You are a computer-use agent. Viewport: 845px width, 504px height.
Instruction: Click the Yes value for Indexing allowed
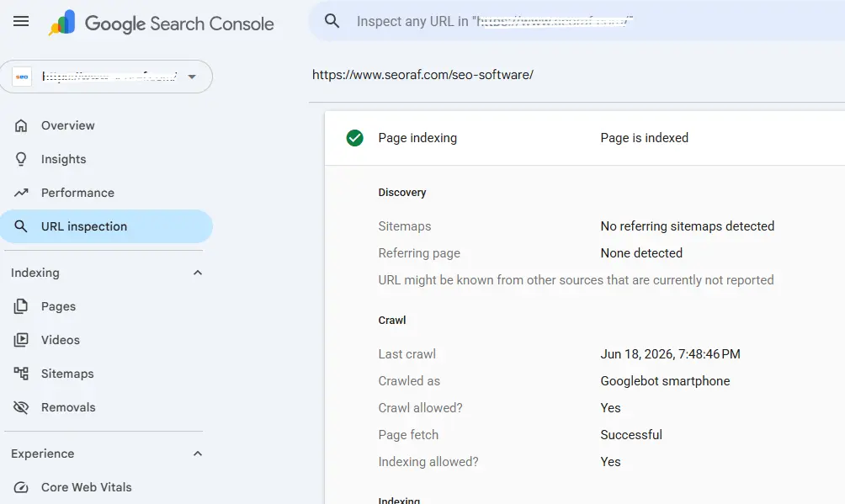coord(610,462)
